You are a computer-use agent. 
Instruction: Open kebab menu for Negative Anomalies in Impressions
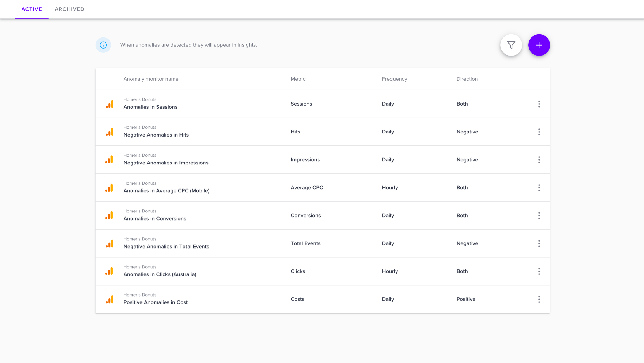(x=539, y=160)
